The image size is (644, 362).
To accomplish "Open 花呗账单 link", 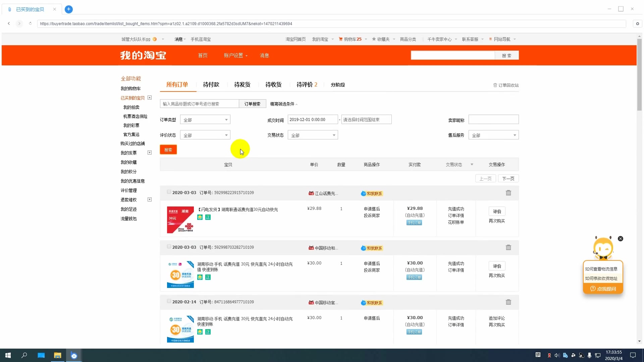I will point(456,222).
